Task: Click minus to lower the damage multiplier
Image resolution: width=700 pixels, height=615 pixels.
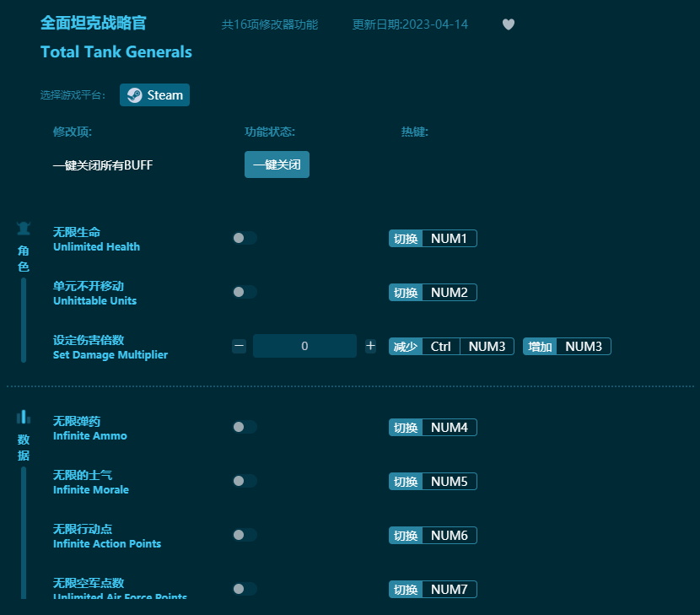Action: click(239, 346)
